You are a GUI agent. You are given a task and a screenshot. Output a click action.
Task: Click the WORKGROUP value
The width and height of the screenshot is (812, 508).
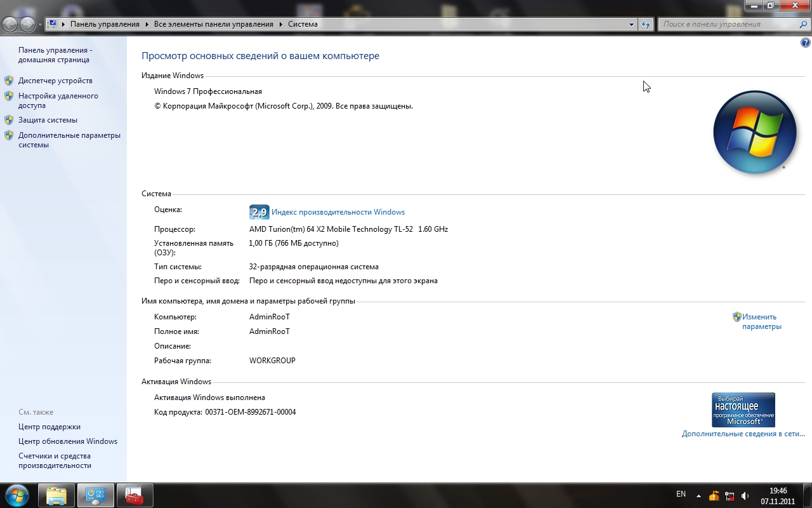pyautogui.click(x=272, y=361)
